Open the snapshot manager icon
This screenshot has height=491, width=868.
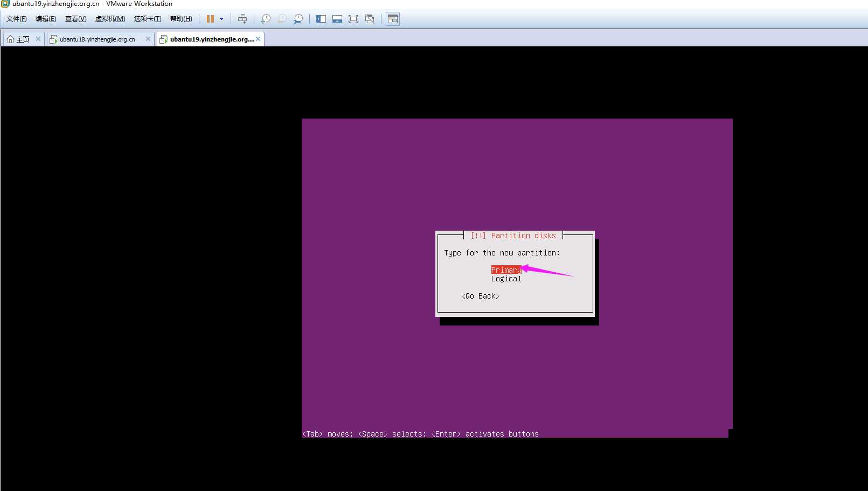[298, 19]
